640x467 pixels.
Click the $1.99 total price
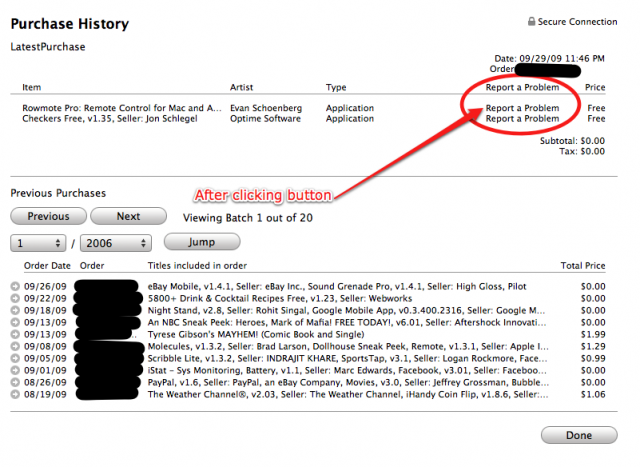click(593, 334)
